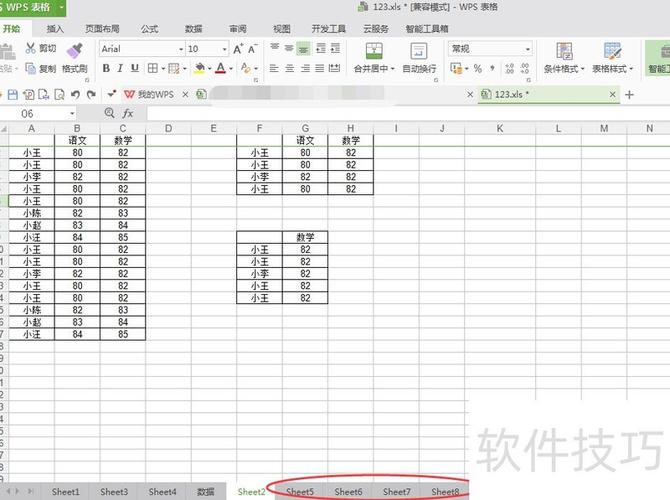Click the Copy (复制) icon

tap(30, 68)
